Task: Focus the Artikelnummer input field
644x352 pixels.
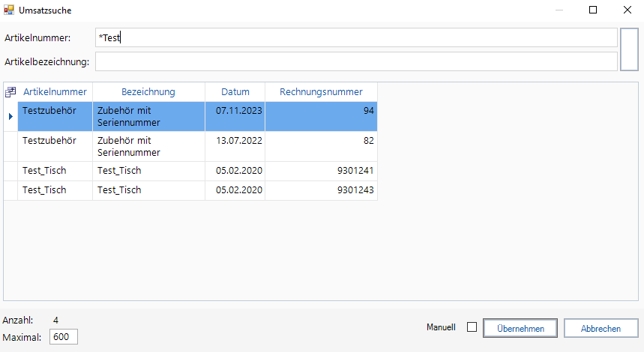Action: click(x=356, y=37)
